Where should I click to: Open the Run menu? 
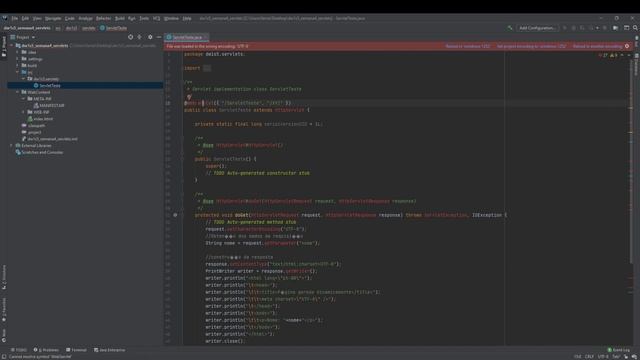coord(132,18)
